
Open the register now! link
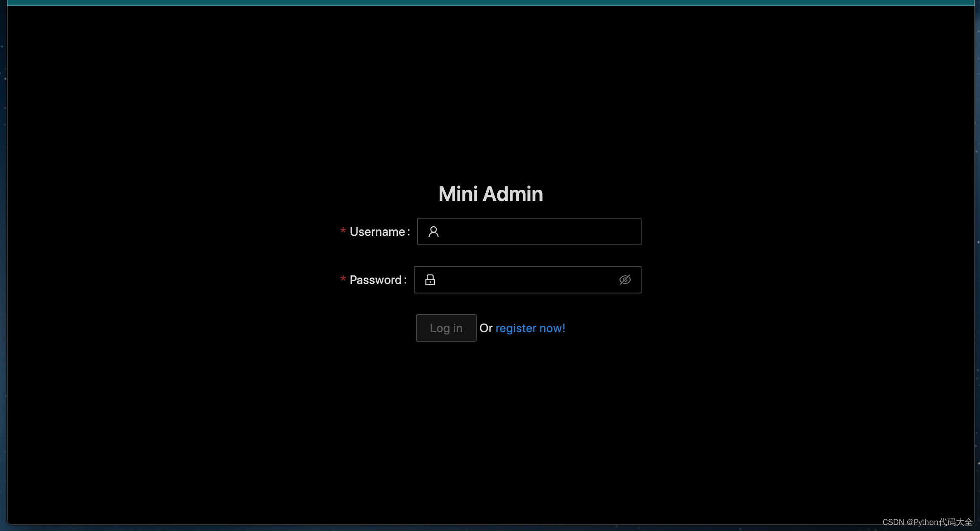tap(530, 328)
